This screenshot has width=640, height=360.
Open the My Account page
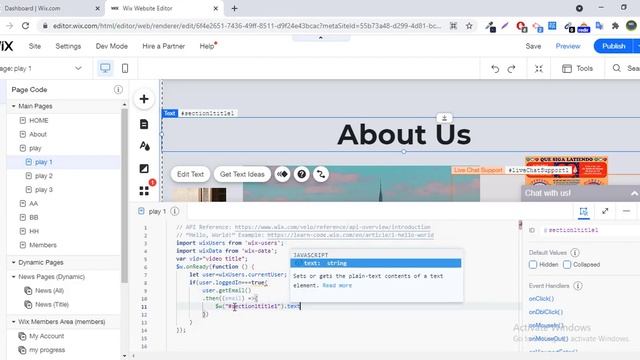(47, 336)
